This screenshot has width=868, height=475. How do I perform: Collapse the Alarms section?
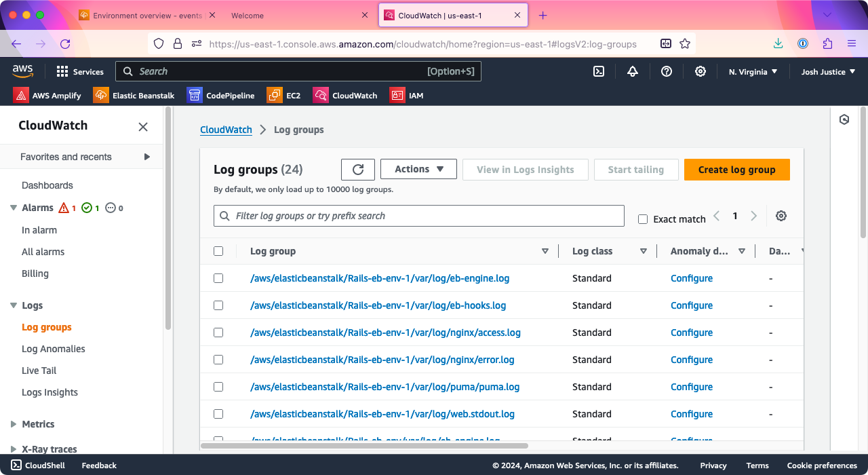click(14, 208)
